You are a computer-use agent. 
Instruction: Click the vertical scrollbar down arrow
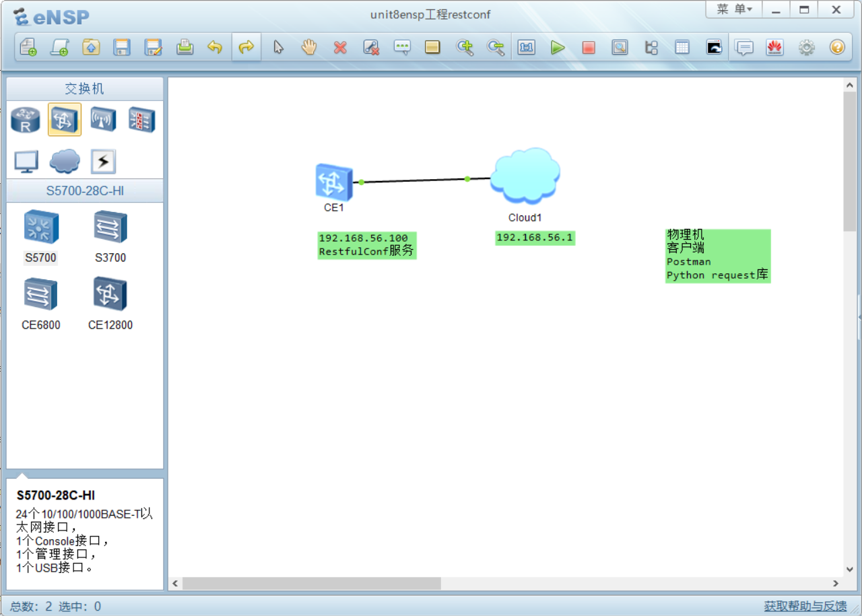tap(850, 569)
